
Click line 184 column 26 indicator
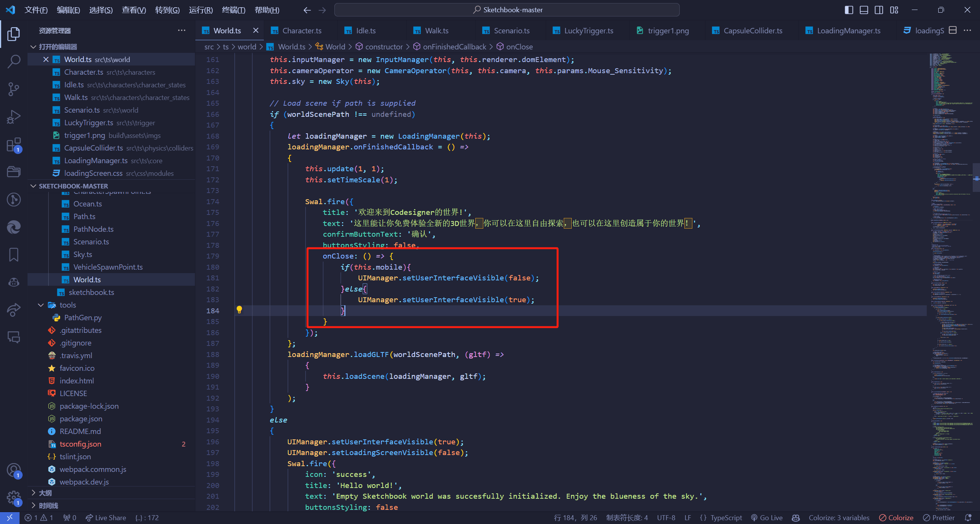point(576,518)
